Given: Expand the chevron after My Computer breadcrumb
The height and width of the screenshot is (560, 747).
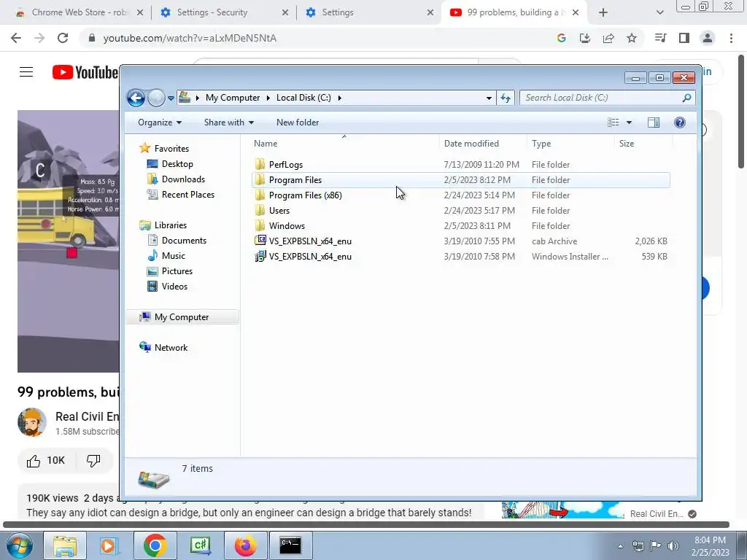Looking at the screenshot, I should click(268, 98).
